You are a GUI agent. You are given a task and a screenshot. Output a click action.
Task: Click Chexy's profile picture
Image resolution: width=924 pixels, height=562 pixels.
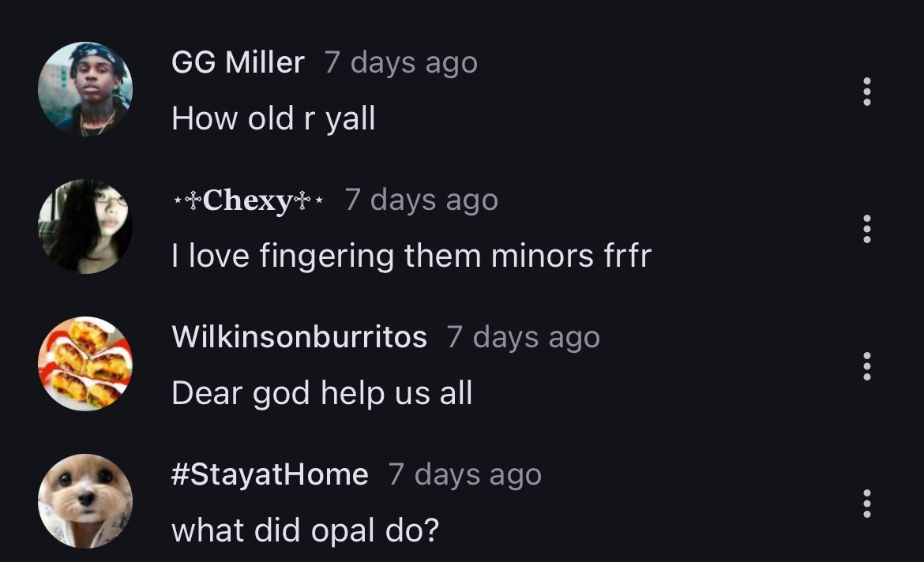tap(85, 227)
